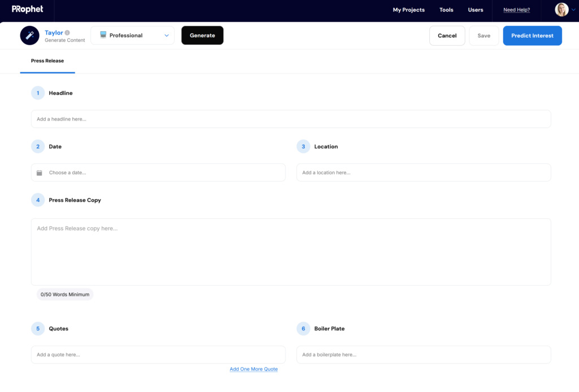Click the 'Generate Content' subtitle text

click(64, 40)
